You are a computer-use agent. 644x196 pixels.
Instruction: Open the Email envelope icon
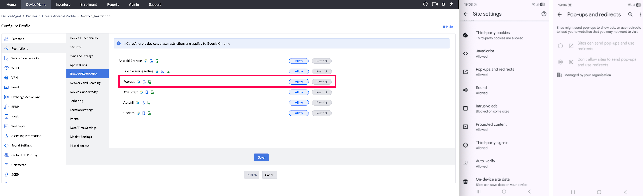(x=6, y=87)
